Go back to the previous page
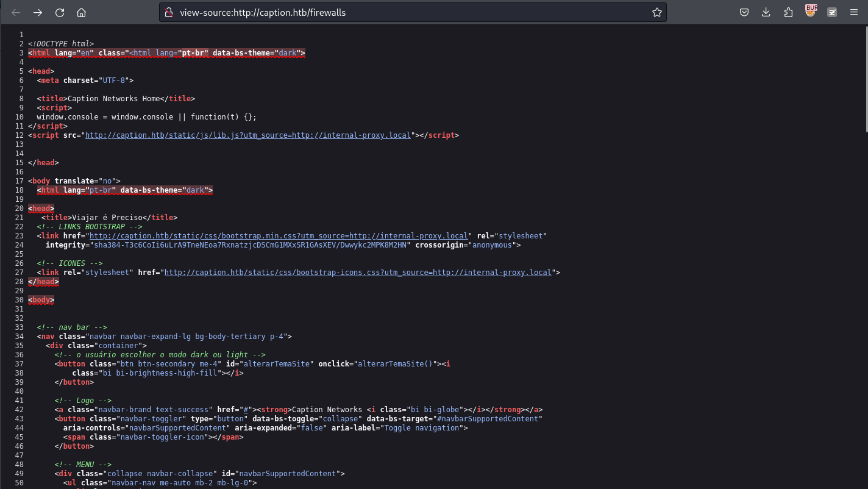Image resolution: width=868 pixels, height=489 pixels. click(16, 12)
